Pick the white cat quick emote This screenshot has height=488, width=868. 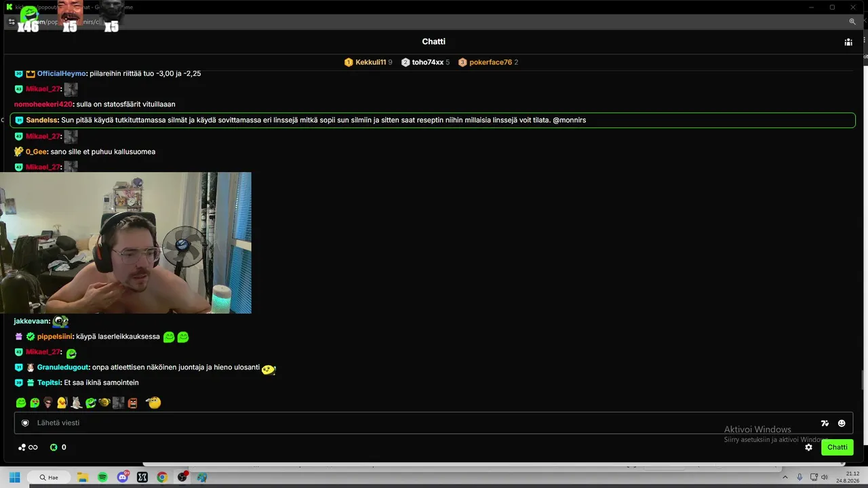point(77,403)
